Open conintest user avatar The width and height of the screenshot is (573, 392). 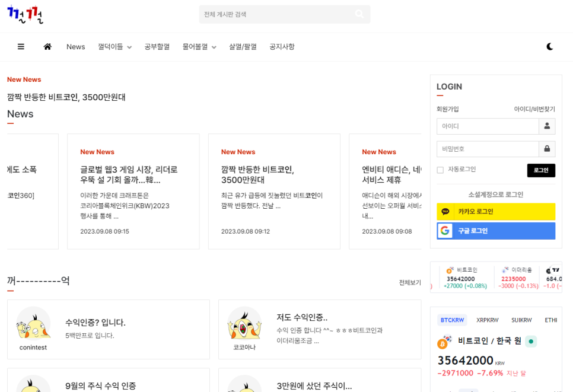coord(33,324)
